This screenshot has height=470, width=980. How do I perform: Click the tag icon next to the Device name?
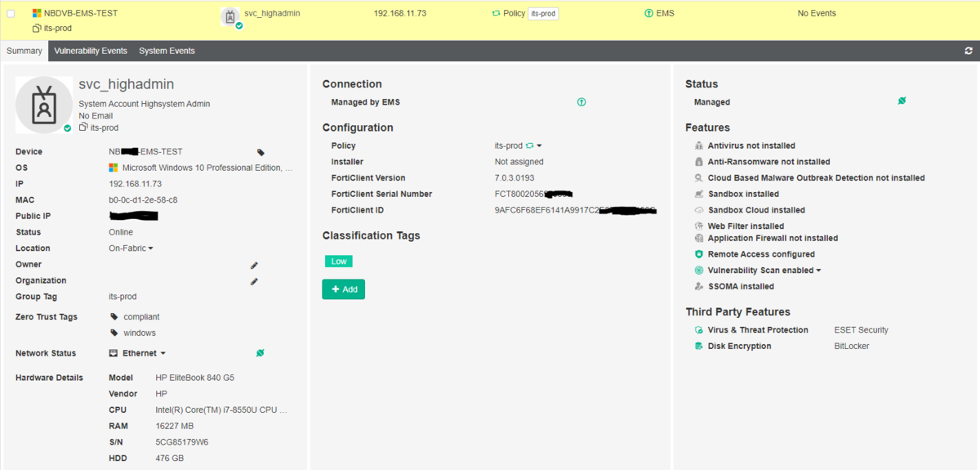click(261, 152)
